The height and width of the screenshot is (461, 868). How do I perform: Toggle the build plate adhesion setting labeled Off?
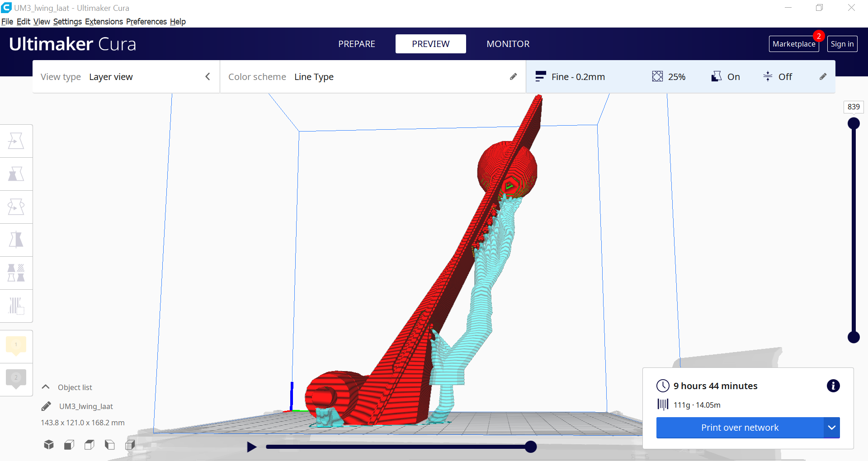pos(778,76)
